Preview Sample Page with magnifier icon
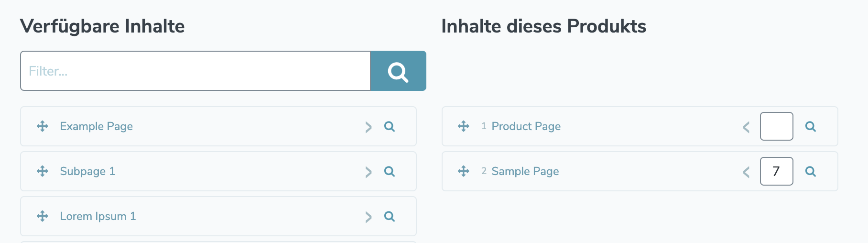868x243 pixels. pos(811,172)
